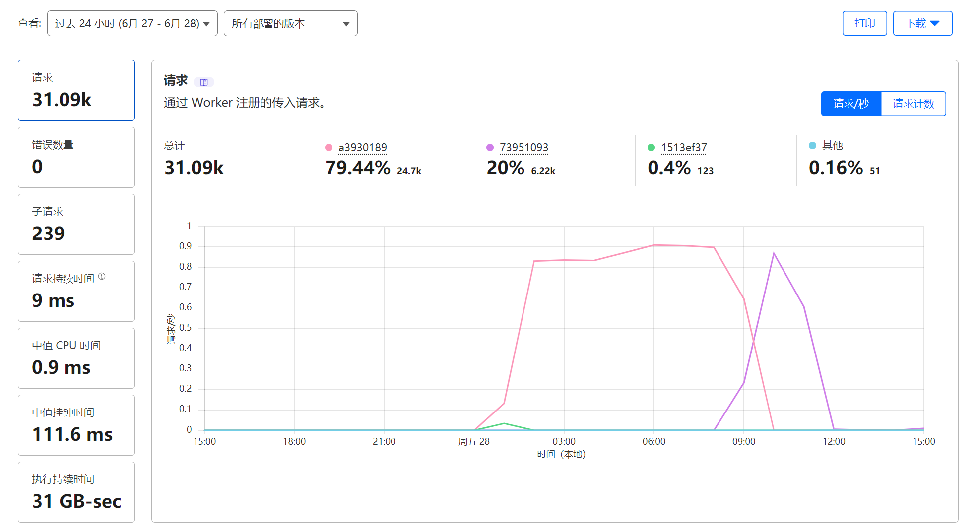Screen dimensions: 980x530
Task: Click the purple dot for 73951093
Action: coord(490,147)
